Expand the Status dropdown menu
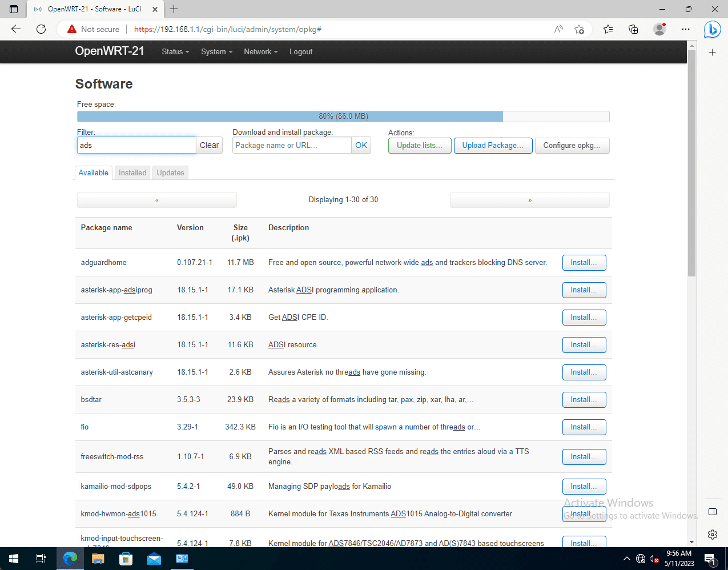 coord(175,51)
